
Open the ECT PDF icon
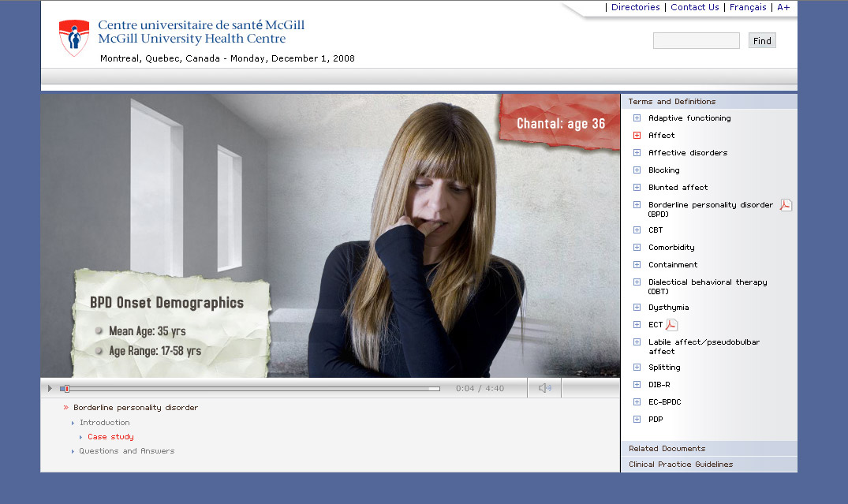pyautogui.click(x=671, y=324)
